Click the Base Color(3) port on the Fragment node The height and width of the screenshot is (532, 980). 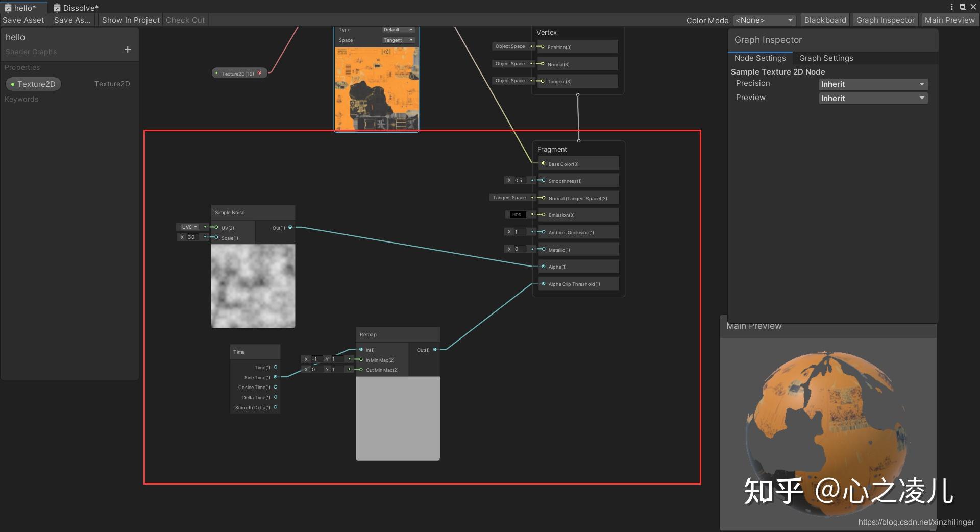tap(543, 163)
